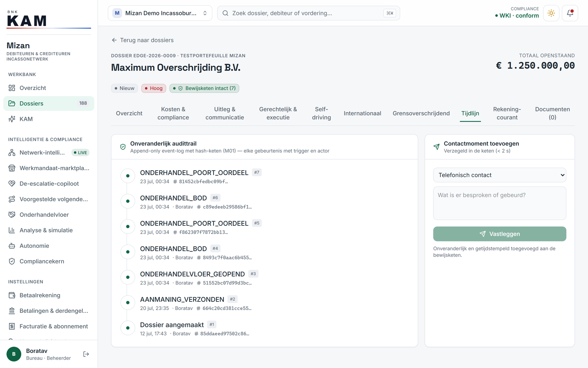Image resolution: width=588 pixels, height=368 pixels.
Task: Click the Voorgestelde volgende route icon
Action: 12,199
